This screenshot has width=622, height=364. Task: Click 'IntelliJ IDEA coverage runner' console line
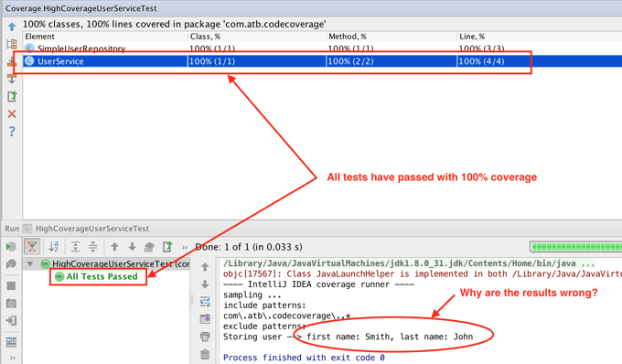318,284
